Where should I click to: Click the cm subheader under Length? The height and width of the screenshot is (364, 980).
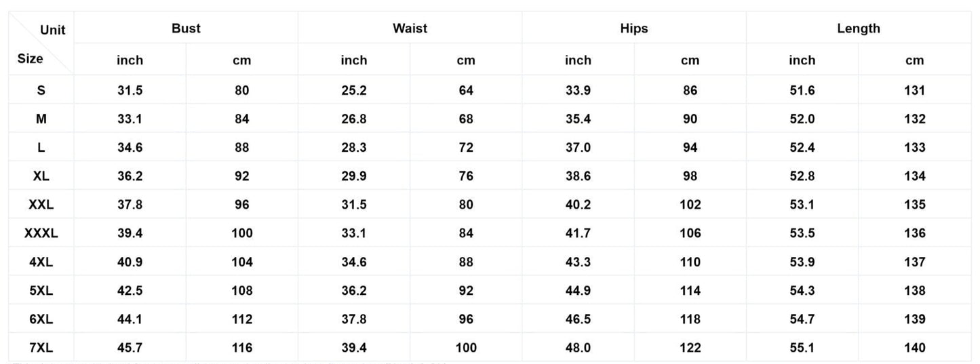[914, 60]
